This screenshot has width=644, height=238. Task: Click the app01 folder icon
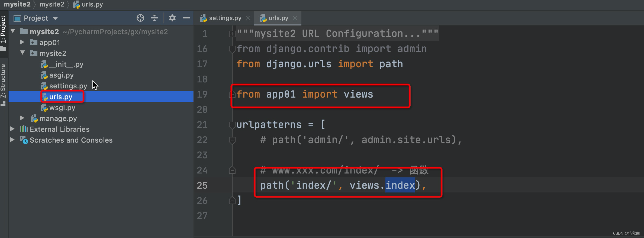click(33, 42)
